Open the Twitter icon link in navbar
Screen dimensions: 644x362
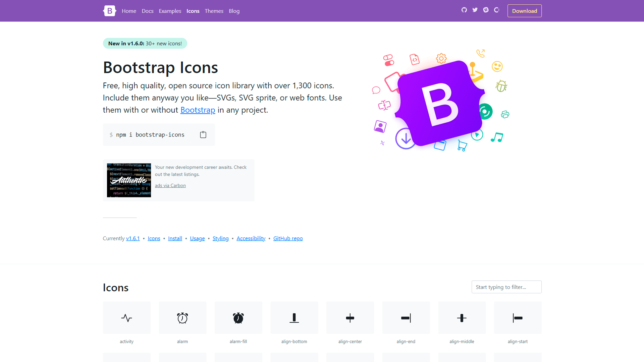(x=475, y=10)
